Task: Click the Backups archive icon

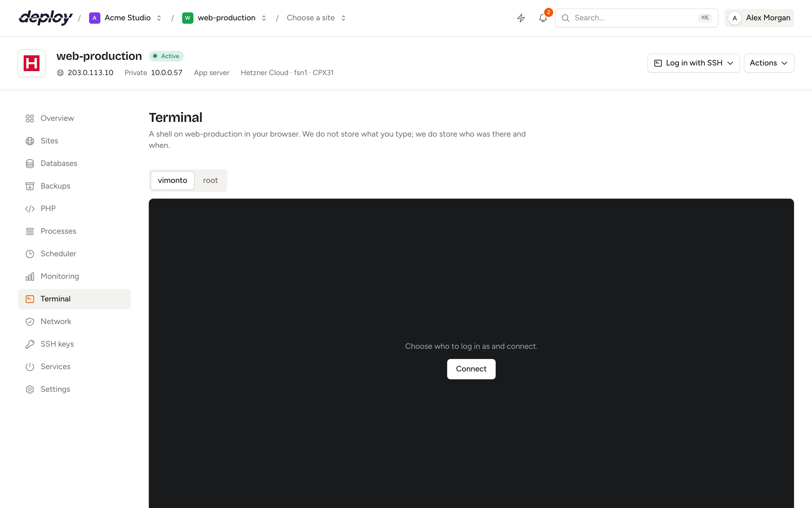Action: tap(30, 186)
